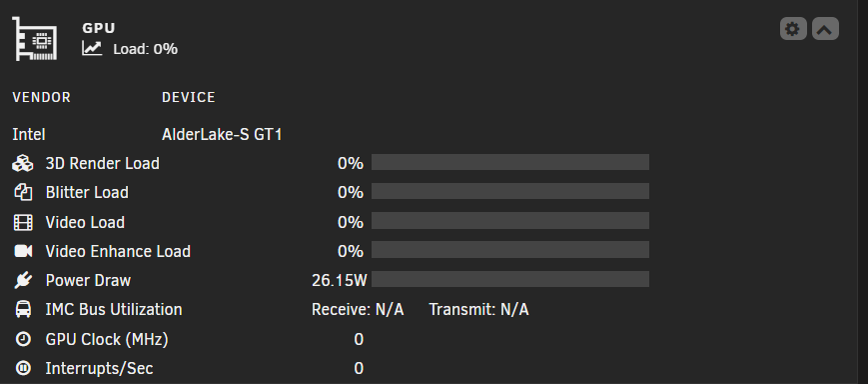Image resolution: width=868 pixels, height=384 pixels.
Task: Click the GPU Clock clock icon
Action: [23, 339]
